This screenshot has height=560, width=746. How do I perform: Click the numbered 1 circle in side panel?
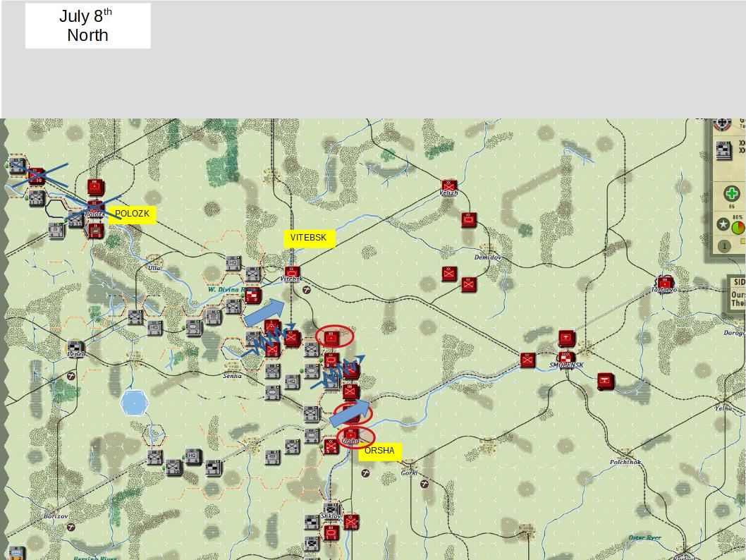tap(724, 246)
